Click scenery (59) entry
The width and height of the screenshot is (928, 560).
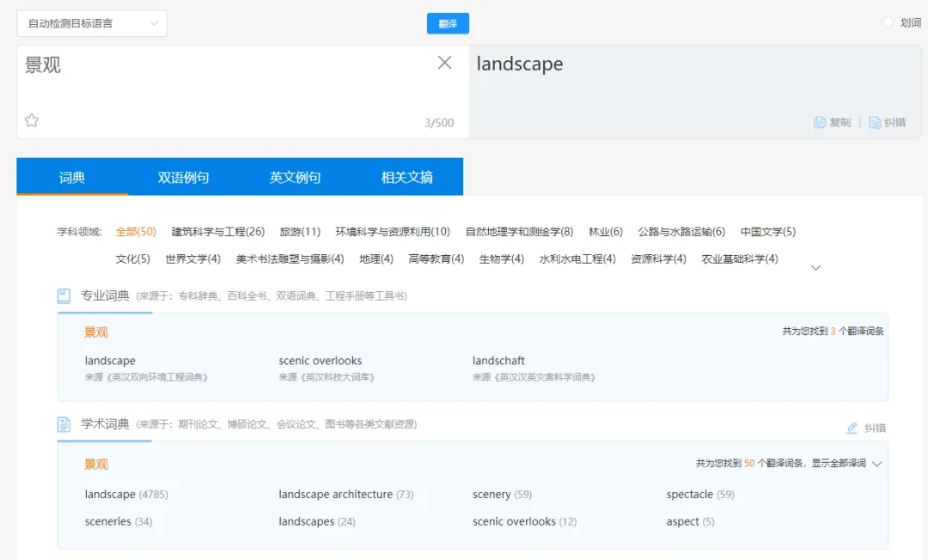[x=502, y=495]
